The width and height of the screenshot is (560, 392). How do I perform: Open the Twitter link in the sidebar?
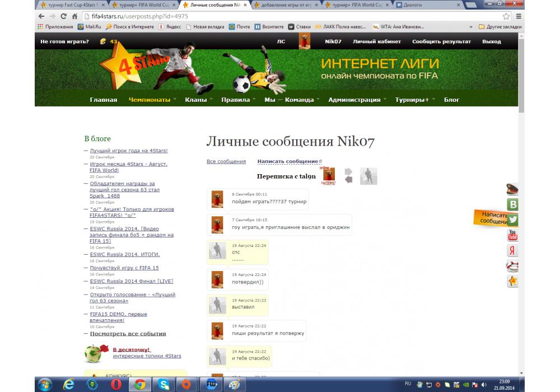(512, 220)
